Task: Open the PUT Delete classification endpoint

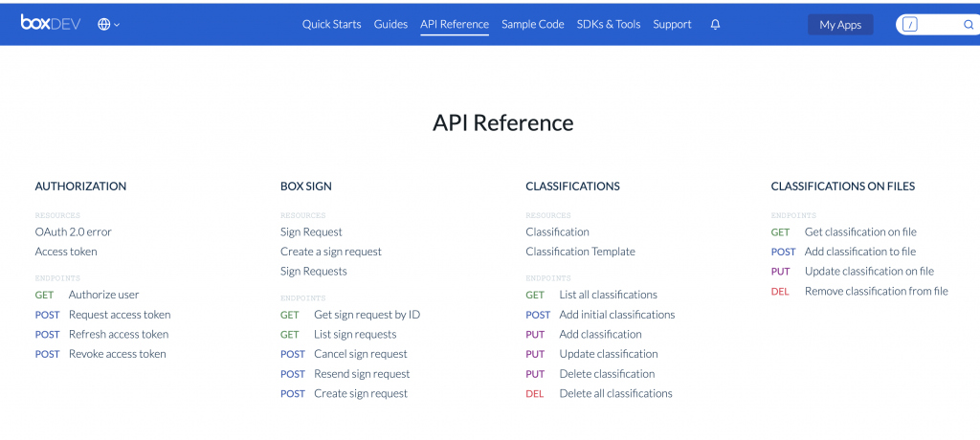Action: [x=607, y=374]
